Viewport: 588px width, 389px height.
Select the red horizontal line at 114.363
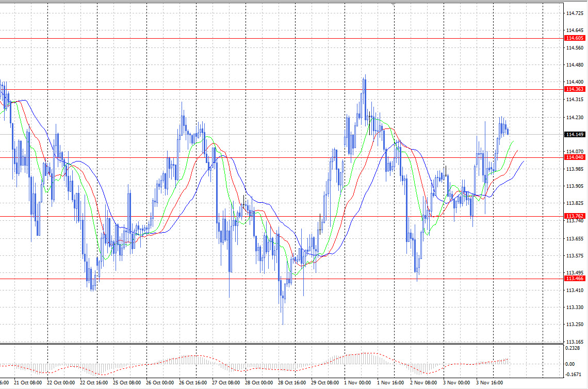pyautogui.click(x=282, y=89)
